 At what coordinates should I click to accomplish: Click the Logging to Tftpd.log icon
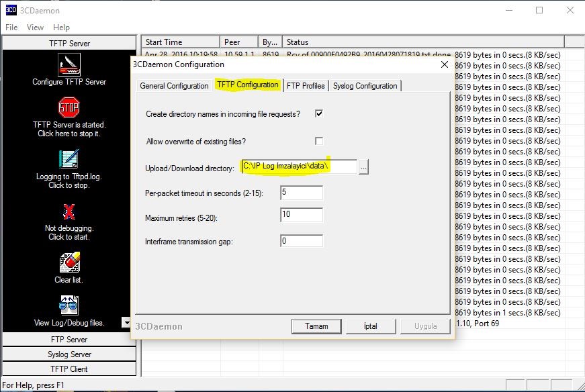[x=69, y=159]
